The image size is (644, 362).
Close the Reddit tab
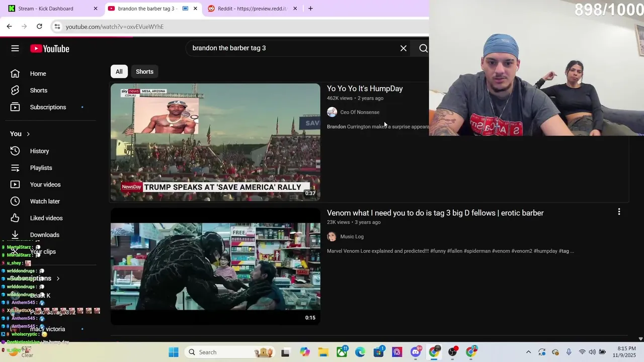[295, 9]
